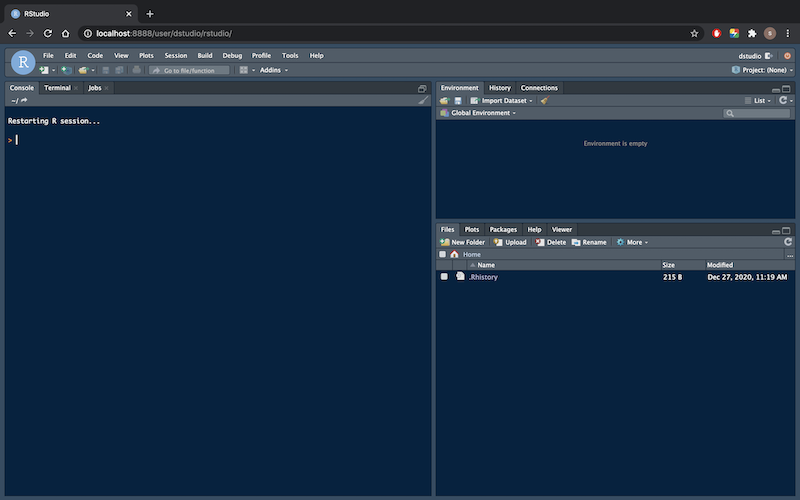Click the workspace panes layout icon
The image size is (800, 500).
pyautogui.click(x=243, y=70)
